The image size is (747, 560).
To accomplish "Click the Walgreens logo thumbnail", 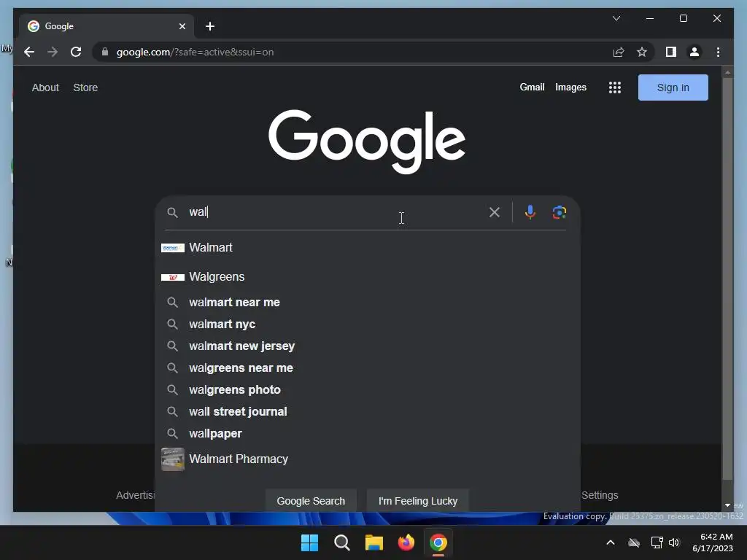I will (x=172, y=277).
